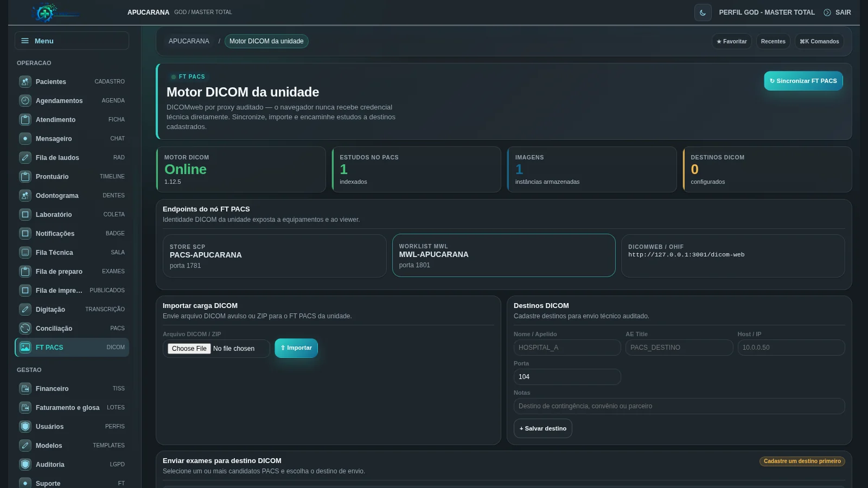The height and width of the screenshot is (488, 868).
Task: Click the Choose File button
Action: coord(189,349)
